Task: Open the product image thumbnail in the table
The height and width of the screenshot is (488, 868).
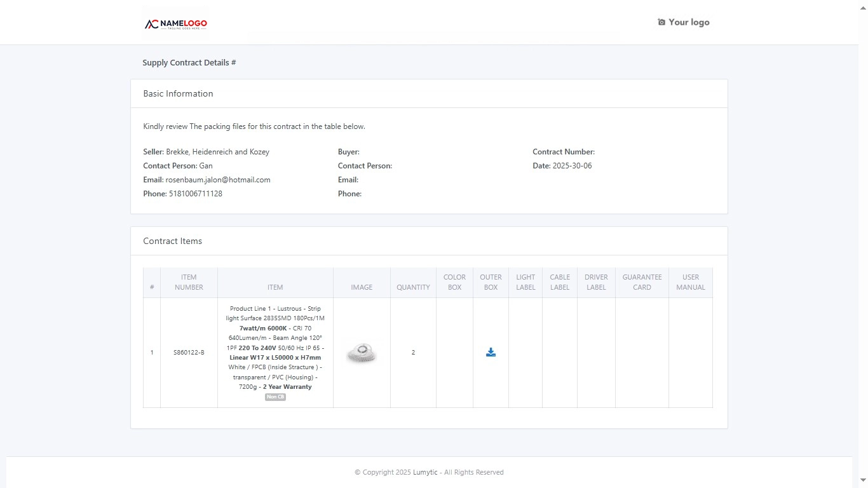Action: click(361, 352)
